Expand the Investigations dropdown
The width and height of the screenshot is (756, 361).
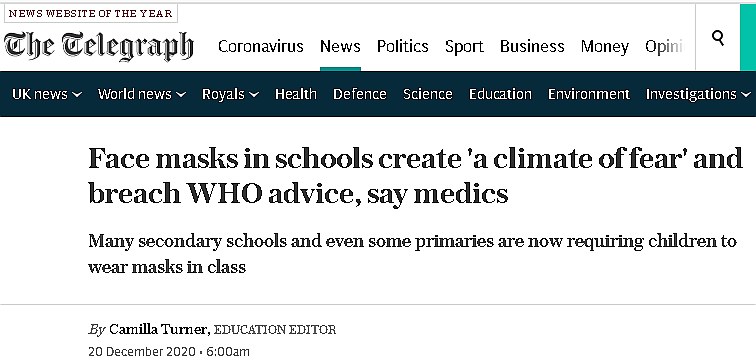coord(698,94)
